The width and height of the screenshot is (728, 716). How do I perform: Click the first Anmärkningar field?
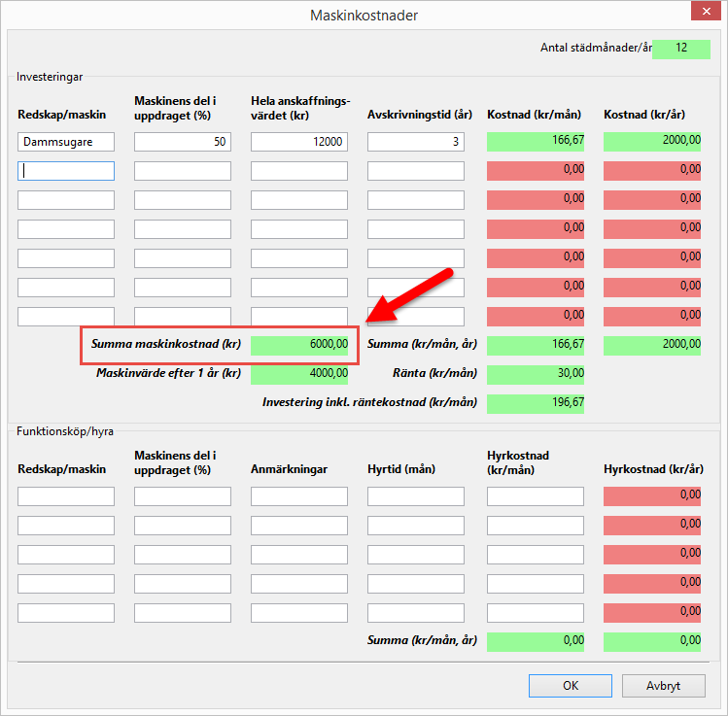pos(299,496)
